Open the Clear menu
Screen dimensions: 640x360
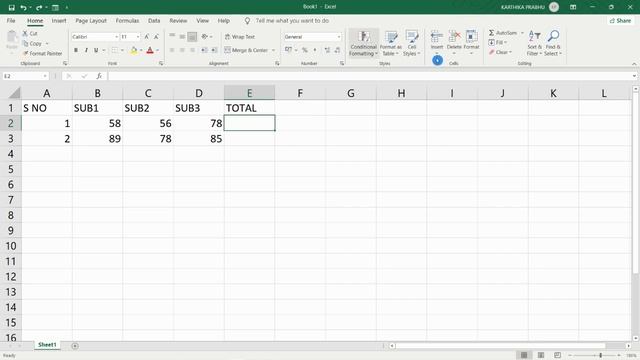[x=500, y=52]
